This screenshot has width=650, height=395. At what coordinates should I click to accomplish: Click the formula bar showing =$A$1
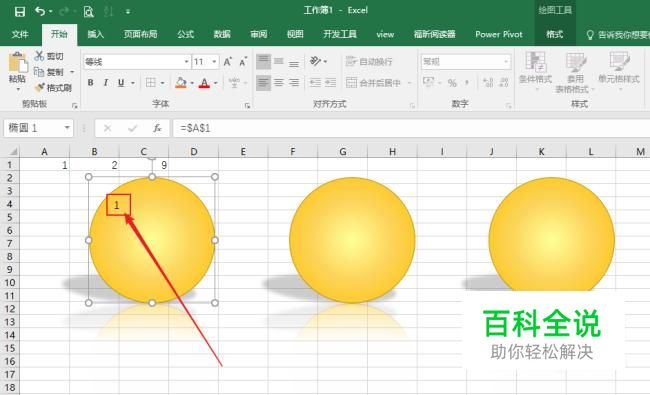pos(410,128)
